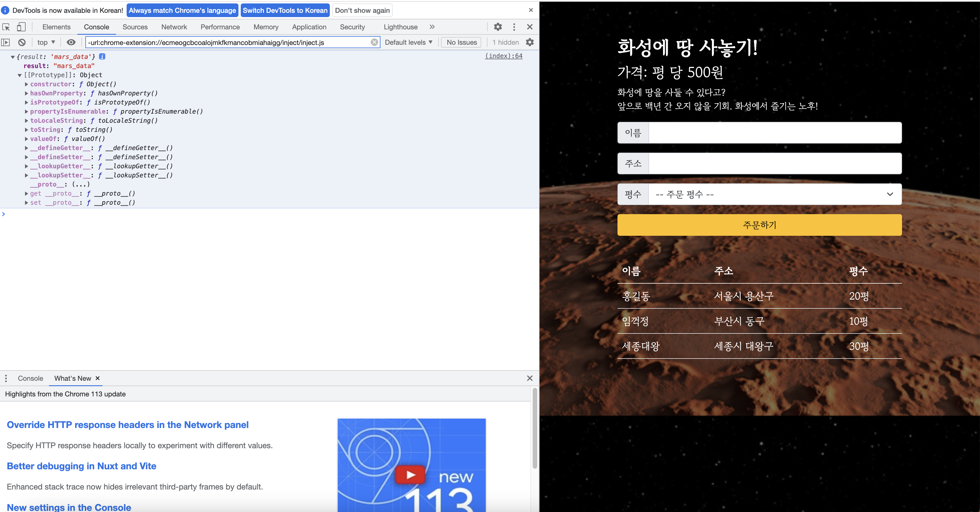The width and height of the screenshot is (980, 512).
Task: Open the Application tab
Action: [x=309, y=27]
